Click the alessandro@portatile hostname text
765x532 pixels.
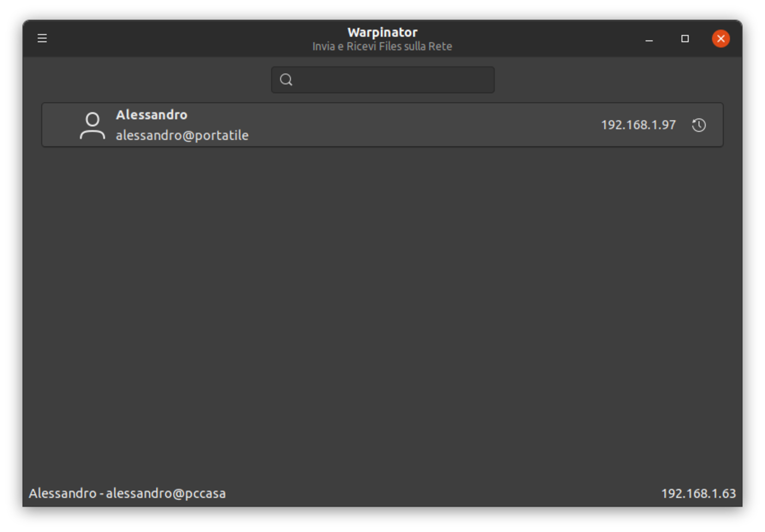(x=182, y=135)
